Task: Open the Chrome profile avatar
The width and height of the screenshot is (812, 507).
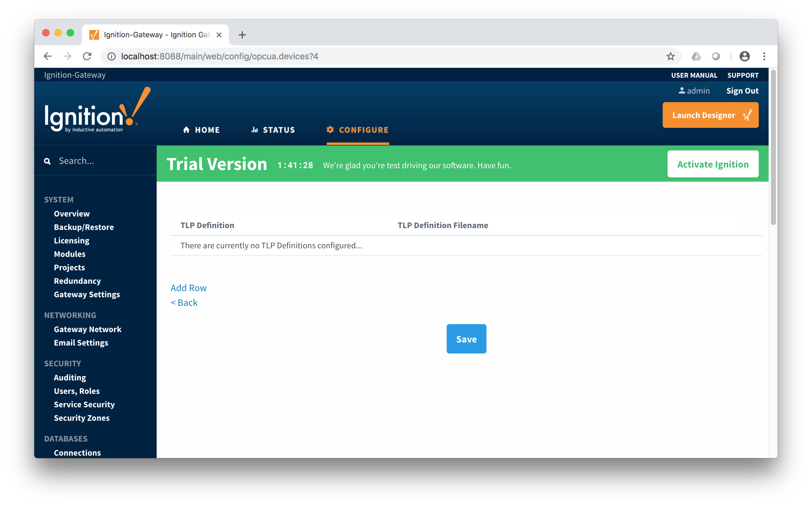Action: click(744, 56)
